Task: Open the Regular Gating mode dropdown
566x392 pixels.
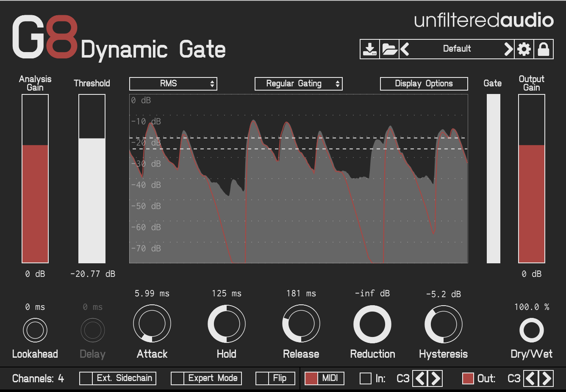Action: point(299,84)
